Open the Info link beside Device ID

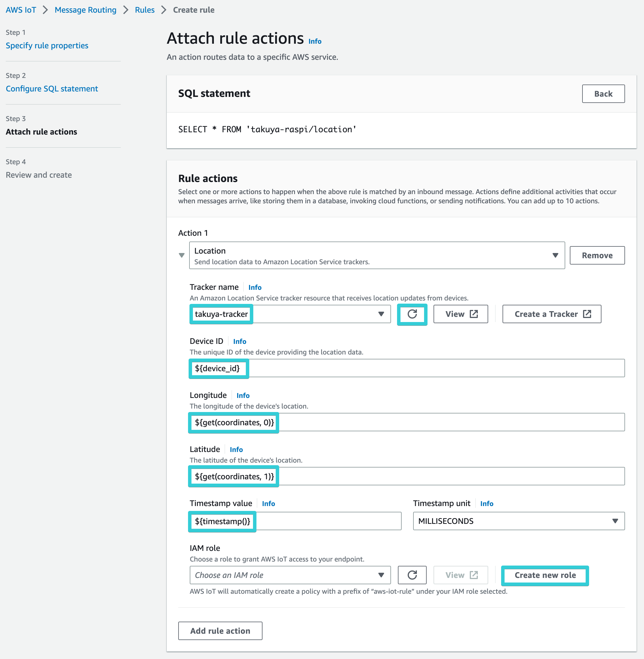[239, 341]
